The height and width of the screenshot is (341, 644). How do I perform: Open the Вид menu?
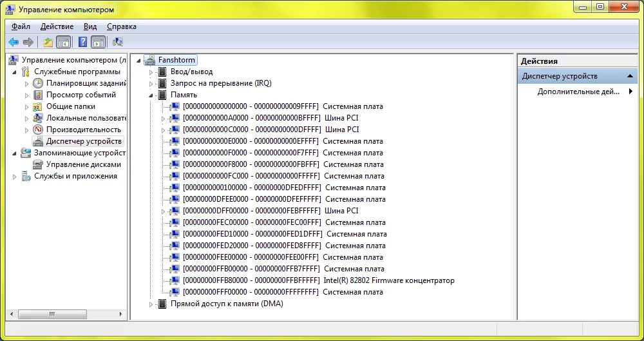pos(90,26)
